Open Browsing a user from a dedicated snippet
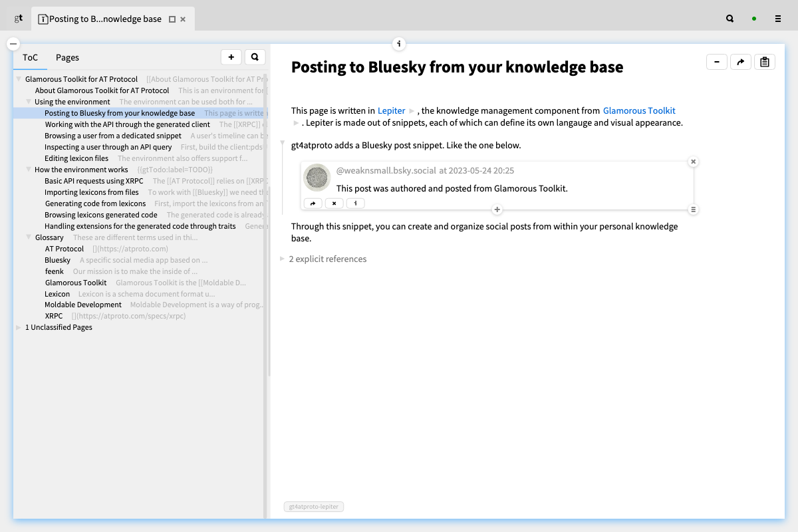 pos(113,136)
